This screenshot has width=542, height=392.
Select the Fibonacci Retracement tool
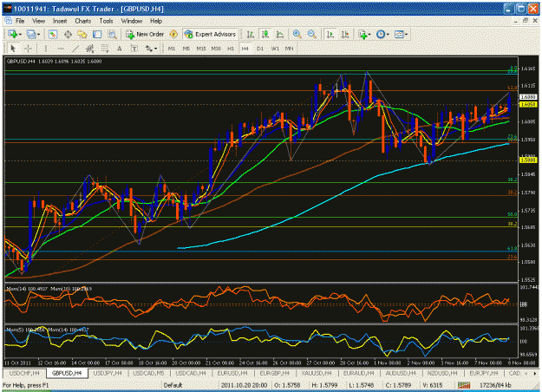[x=105, y=49]
